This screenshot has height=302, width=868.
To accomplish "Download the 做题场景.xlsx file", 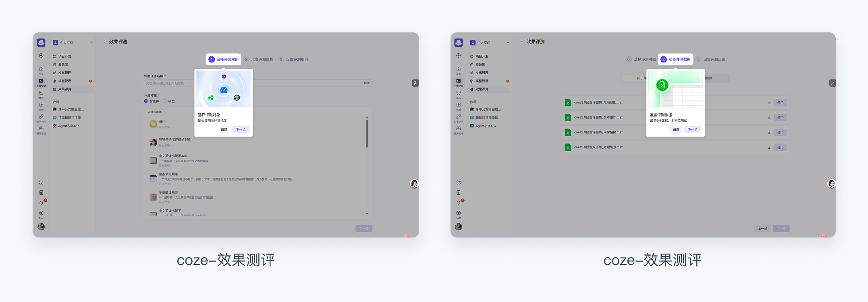I will (769, 148).
